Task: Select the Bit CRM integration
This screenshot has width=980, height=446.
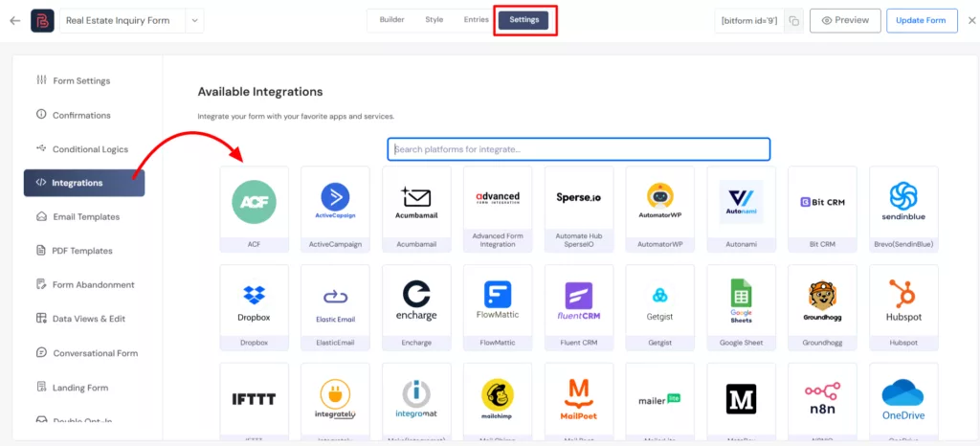Action: click(x=822, y=210)
